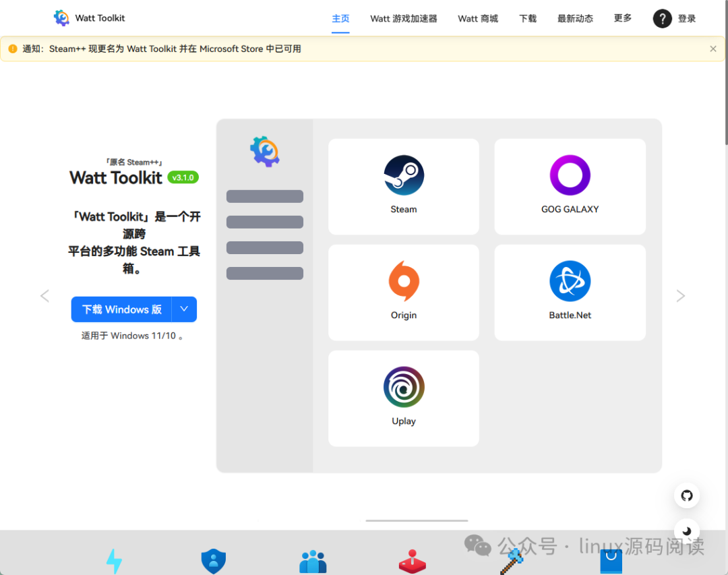Image resolution: width=728 pixels, height=575 pixels.
Task: Click the lightning bolt feature icon
Action: tap(114, 561)
